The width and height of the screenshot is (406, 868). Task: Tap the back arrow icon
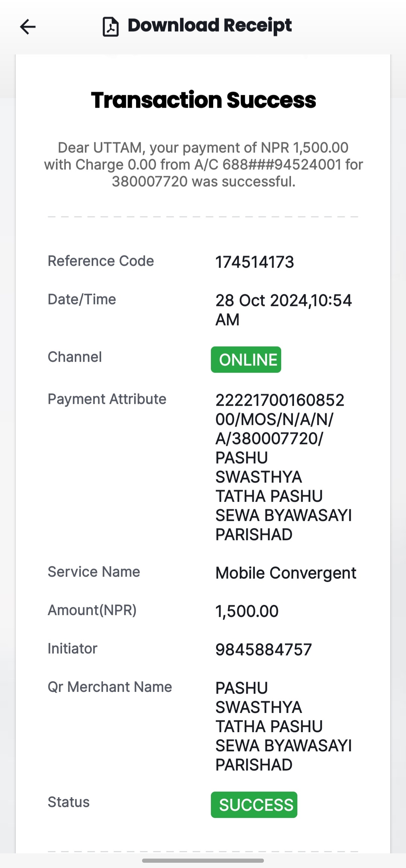27,27
